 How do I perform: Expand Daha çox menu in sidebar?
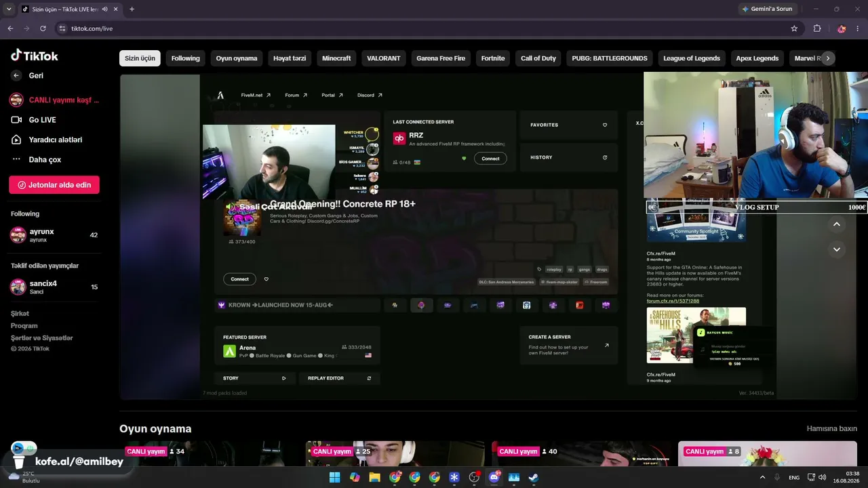click(37, 160)
